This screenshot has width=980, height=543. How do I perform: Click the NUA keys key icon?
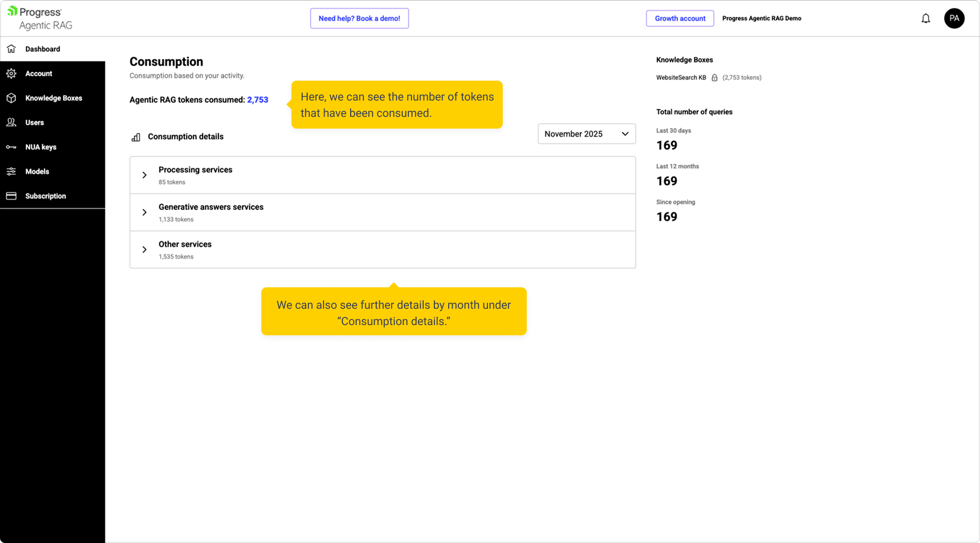coord(11,147)
